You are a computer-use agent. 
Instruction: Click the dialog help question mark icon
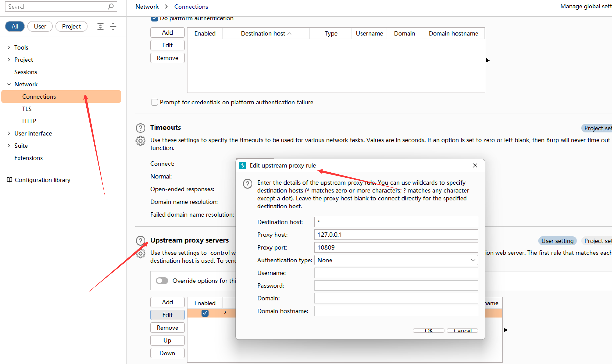(x=247, y=184)
